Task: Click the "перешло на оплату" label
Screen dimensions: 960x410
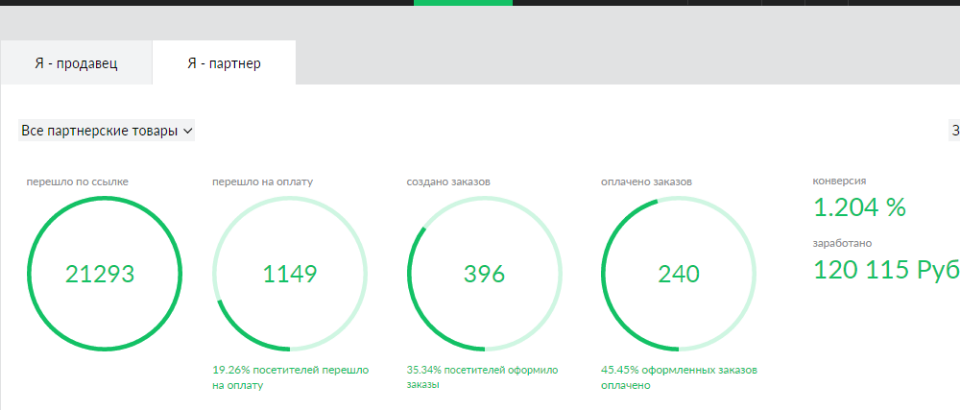Action: point(262,182)
